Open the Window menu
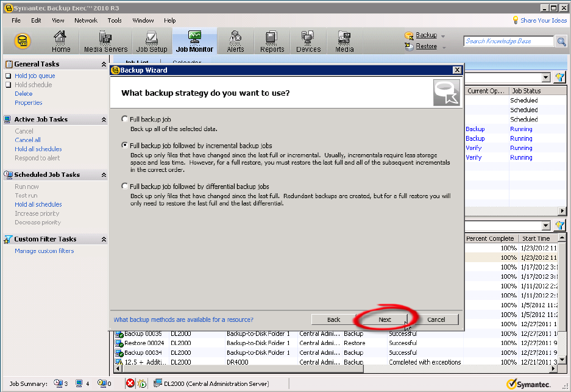The width and height of the screenshot is (571, 392). 143,20
